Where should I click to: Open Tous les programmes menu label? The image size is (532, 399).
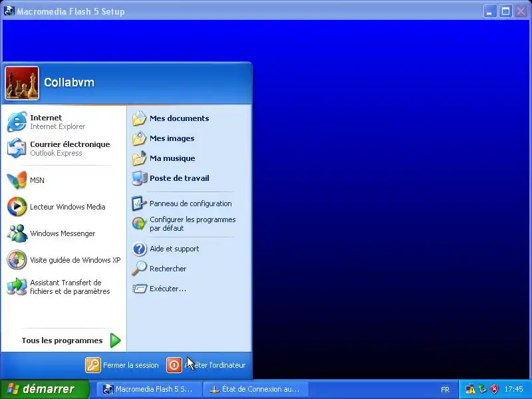click(62, 340)
